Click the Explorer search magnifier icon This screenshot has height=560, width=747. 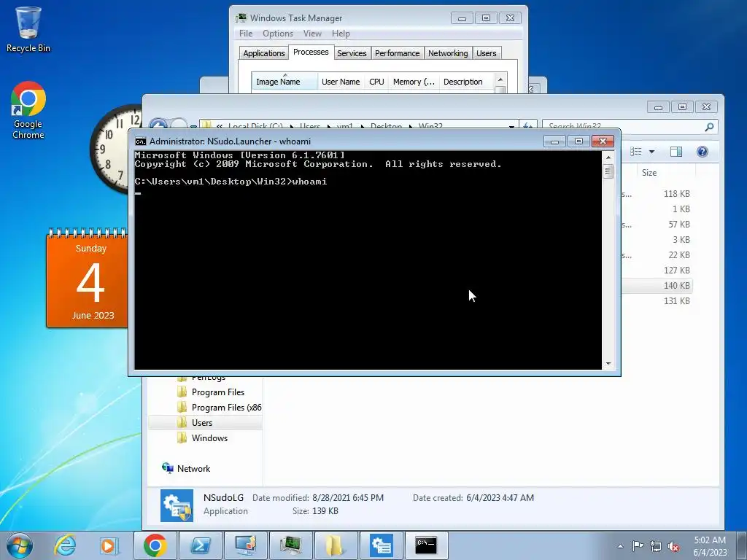click(x=709, y=126)
